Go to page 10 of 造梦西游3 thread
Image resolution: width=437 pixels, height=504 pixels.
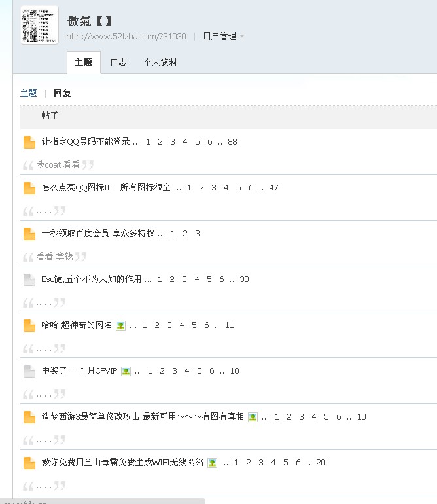pyautogui.click(x=362, y=416)
